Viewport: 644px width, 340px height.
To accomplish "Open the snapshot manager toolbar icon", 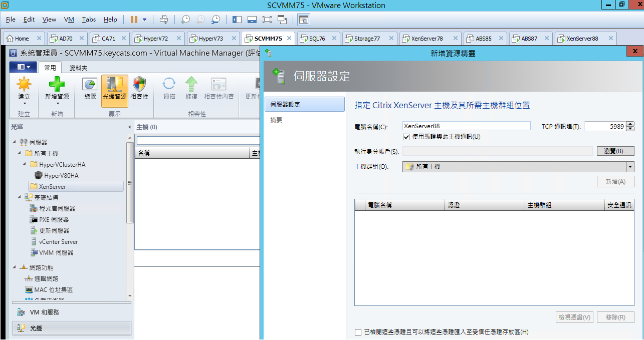I will (x=216, y=20).
